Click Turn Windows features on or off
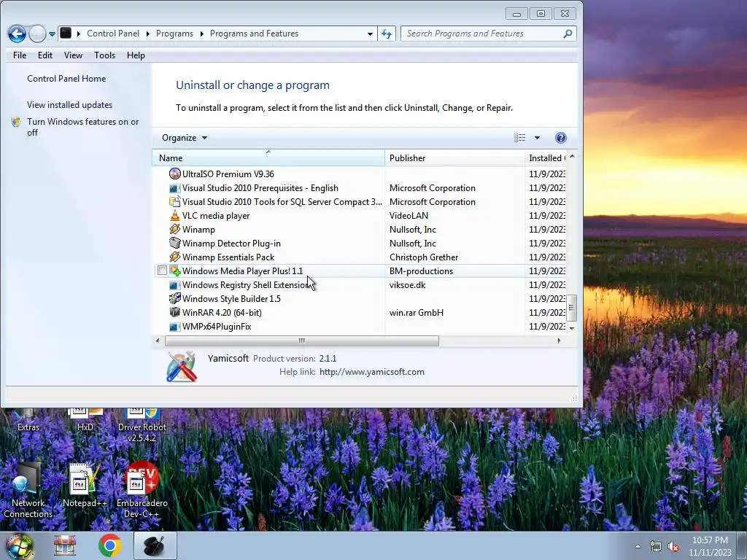 tap(83, 127)
